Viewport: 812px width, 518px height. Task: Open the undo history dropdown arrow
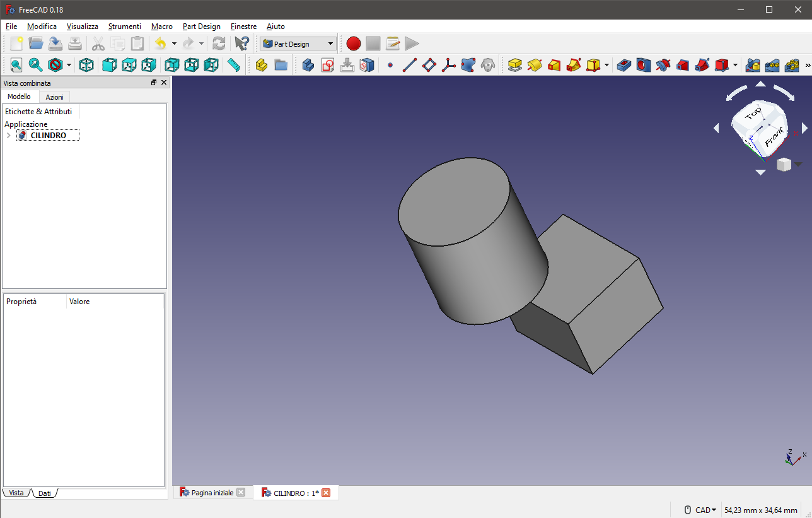point(174,44)
